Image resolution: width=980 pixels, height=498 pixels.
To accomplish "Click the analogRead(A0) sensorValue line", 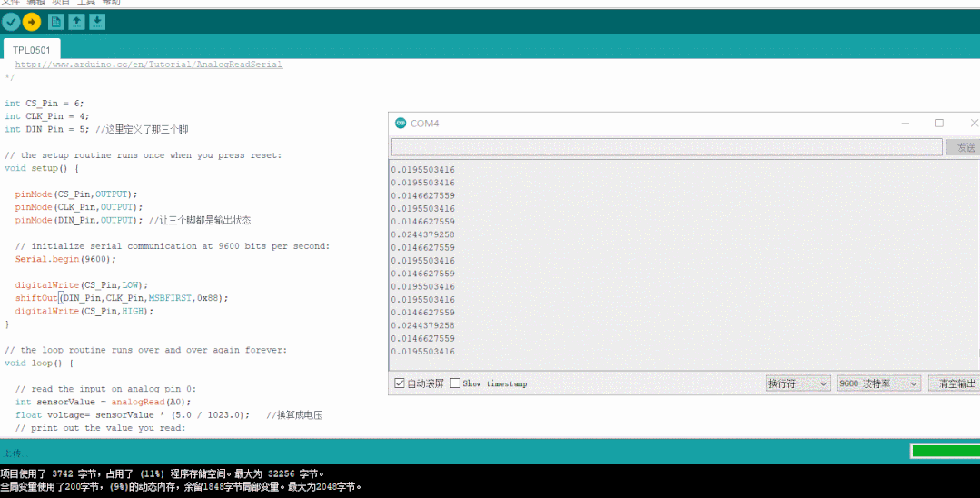I will (104, 402).
